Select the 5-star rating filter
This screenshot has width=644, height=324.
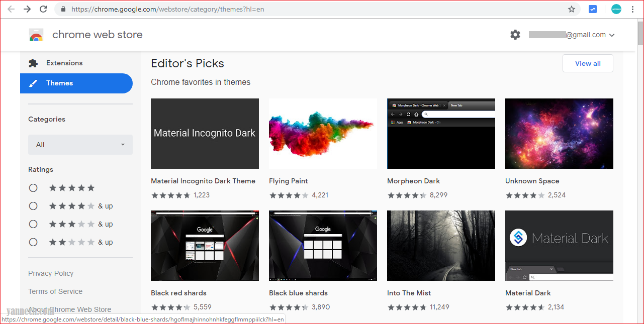click(x=33, y=187)
